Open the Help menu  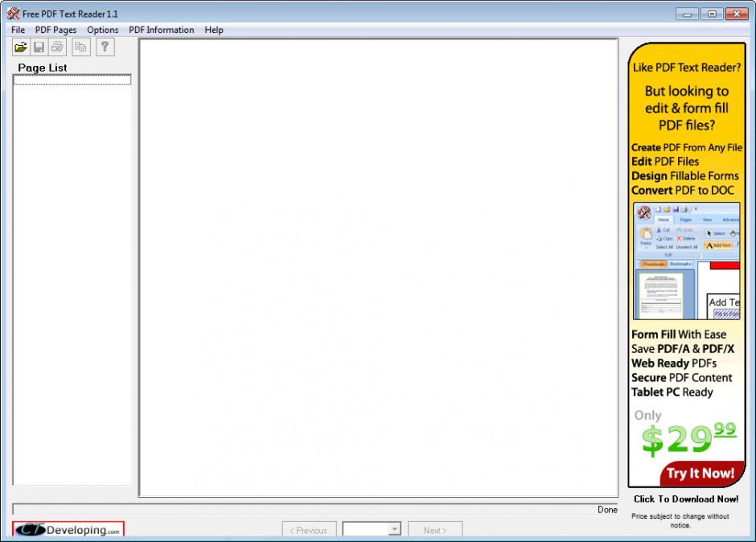point(214,30)
